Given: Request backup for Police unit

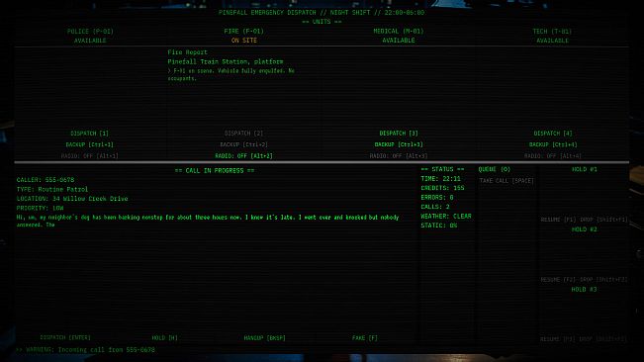Looking at the screenshot, I should pos(90,144).
